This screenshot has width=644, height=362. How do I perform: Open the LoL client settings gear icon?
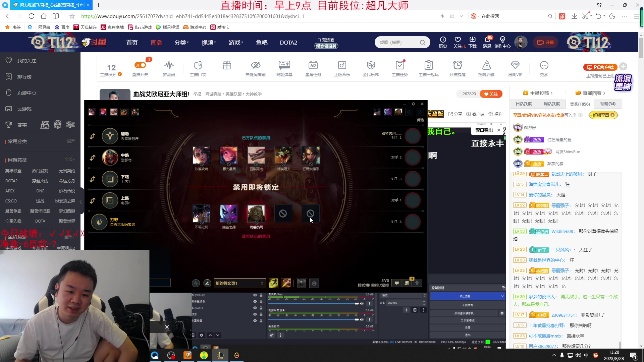click(413, 104)
